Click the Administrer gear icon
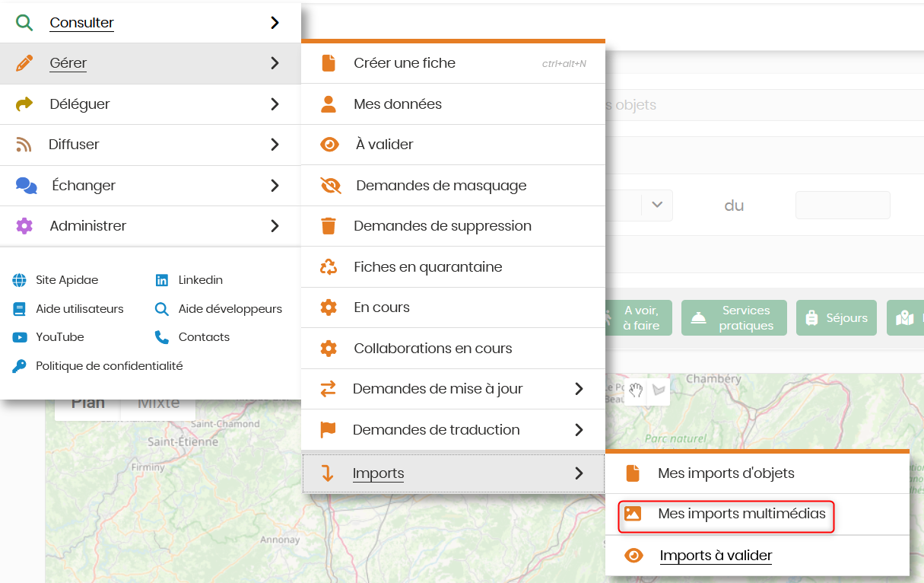 click(x=24, y=226)
